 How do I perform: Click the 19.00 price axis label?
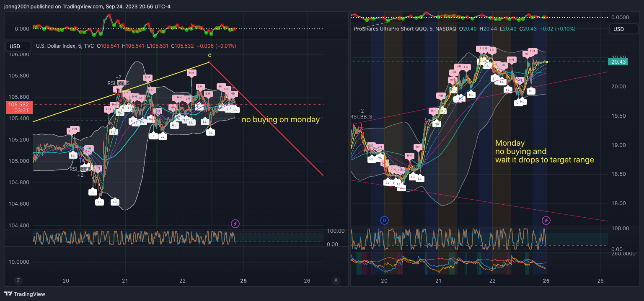pos(619,145)
